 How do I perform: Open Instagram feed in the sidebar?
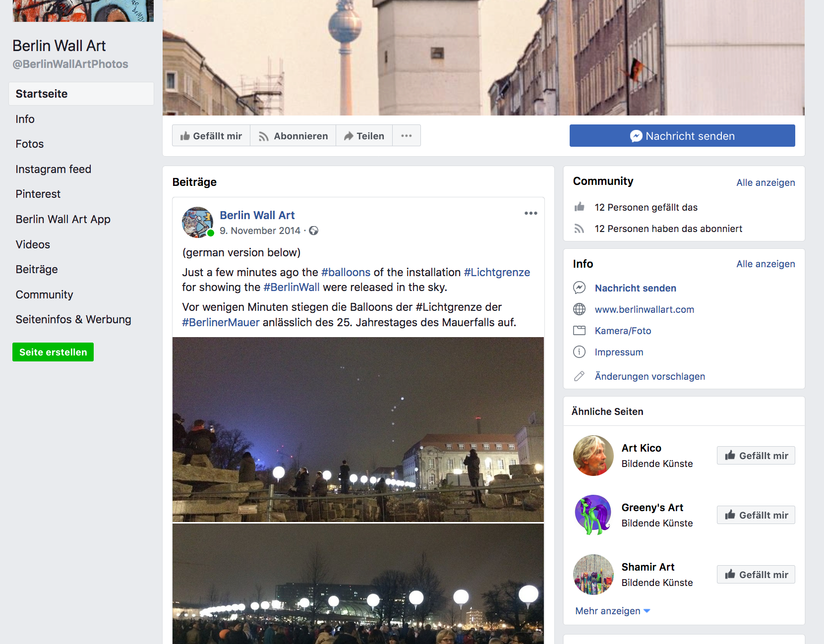(54, 169)
